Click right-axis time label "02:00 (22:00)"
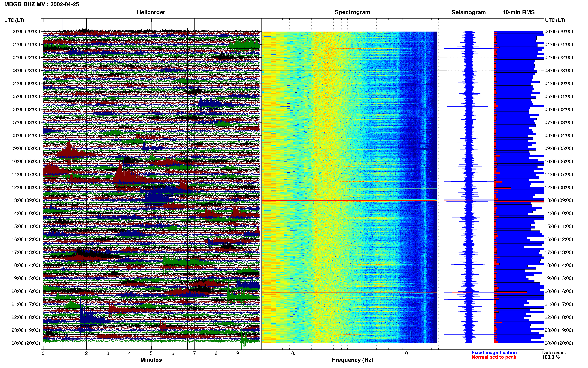 pyautogui.click(x=559, y=57)
